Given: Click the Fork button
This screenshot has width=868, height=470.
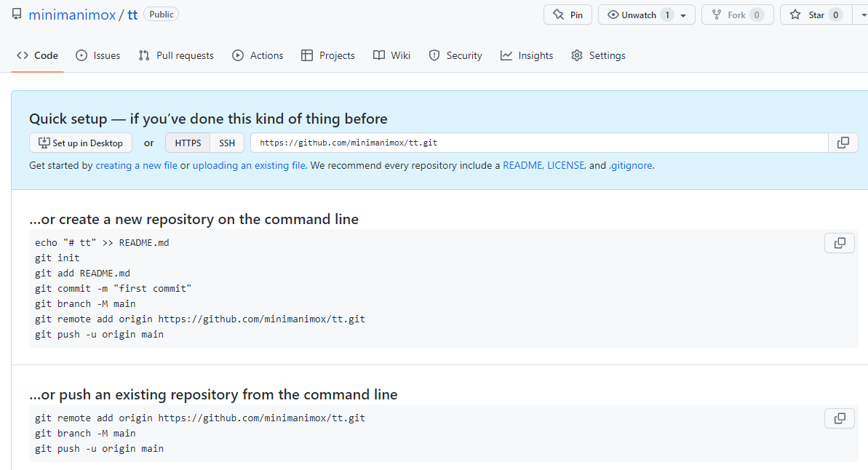Looking at the screenshot, I should point(737,15).
